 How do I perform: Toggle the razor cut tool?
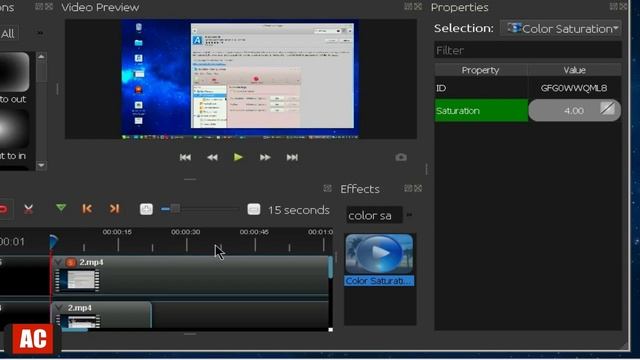[28, 209]
